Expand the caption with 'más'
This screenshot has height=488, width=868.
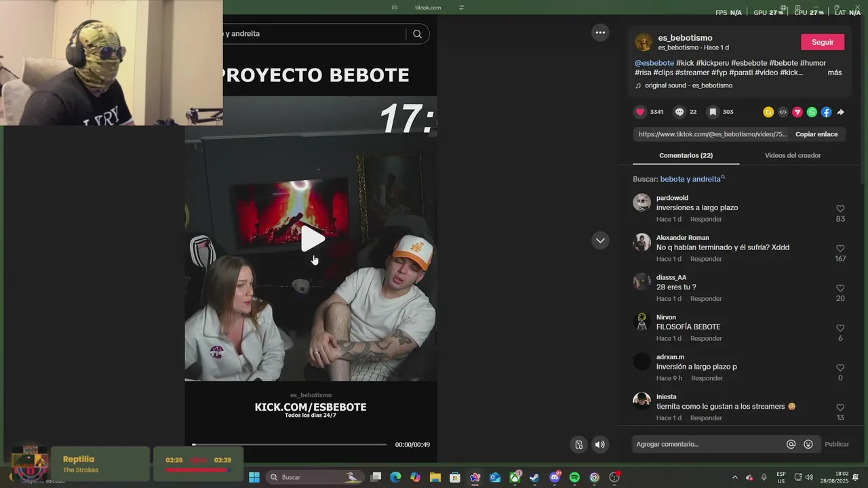tap(834, 73)
